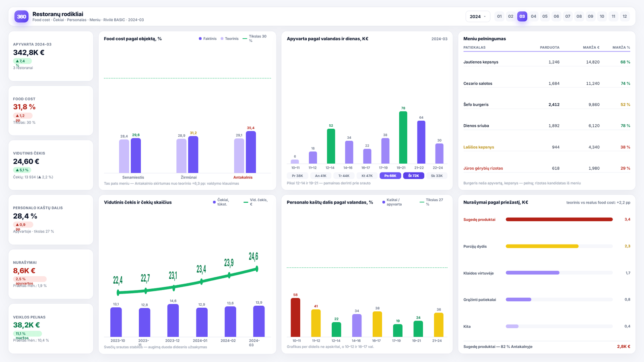Click the Nurašymai 8,6K € value
Image resolution: width=644 pixels, height=362 pixels.
[x=24, y=271]
